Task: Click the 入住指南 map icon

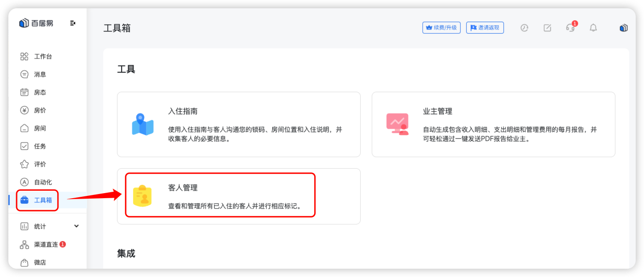Action: pyautogui.click(x=143, y=124)
